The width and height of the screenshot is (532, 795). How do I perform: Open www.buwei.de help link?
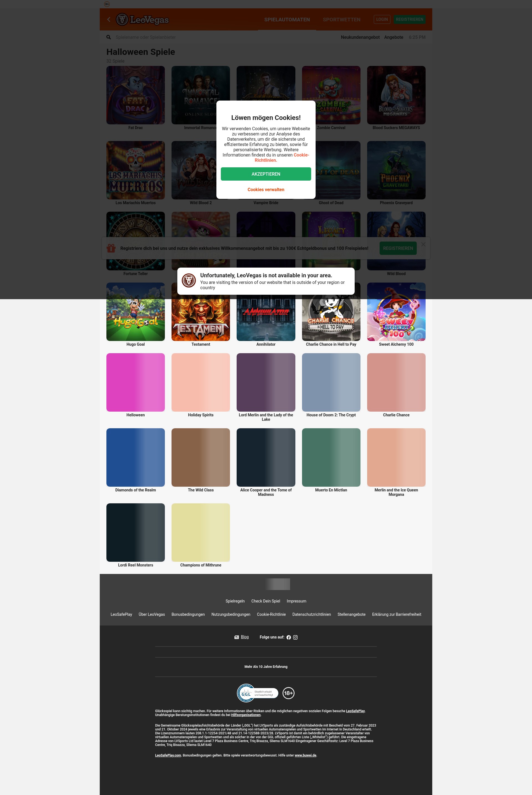click(305, 755)
